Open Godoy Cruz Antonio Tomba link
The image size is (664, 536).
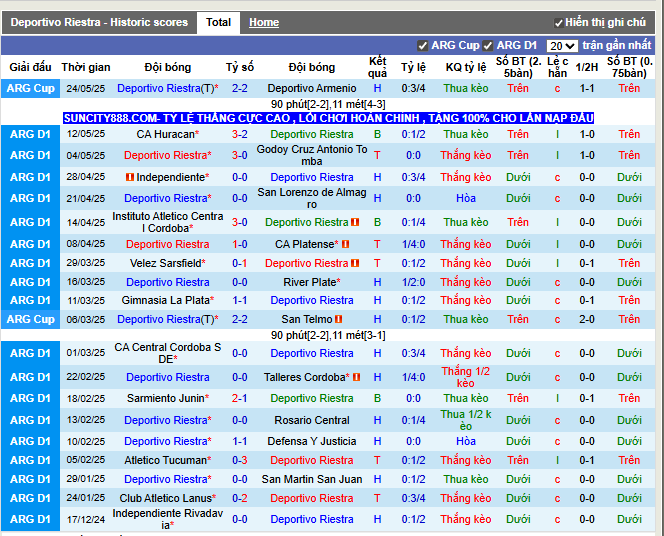pyautogui.click(x=312, y=155)
